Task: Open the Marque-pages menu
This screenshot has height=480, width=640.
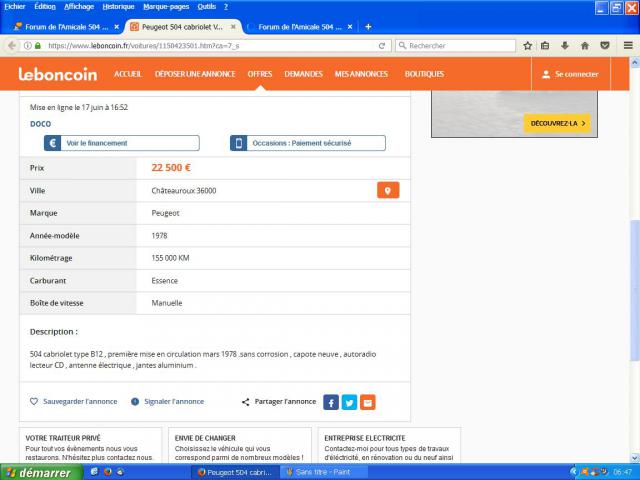Action: [x=166, y=7]
